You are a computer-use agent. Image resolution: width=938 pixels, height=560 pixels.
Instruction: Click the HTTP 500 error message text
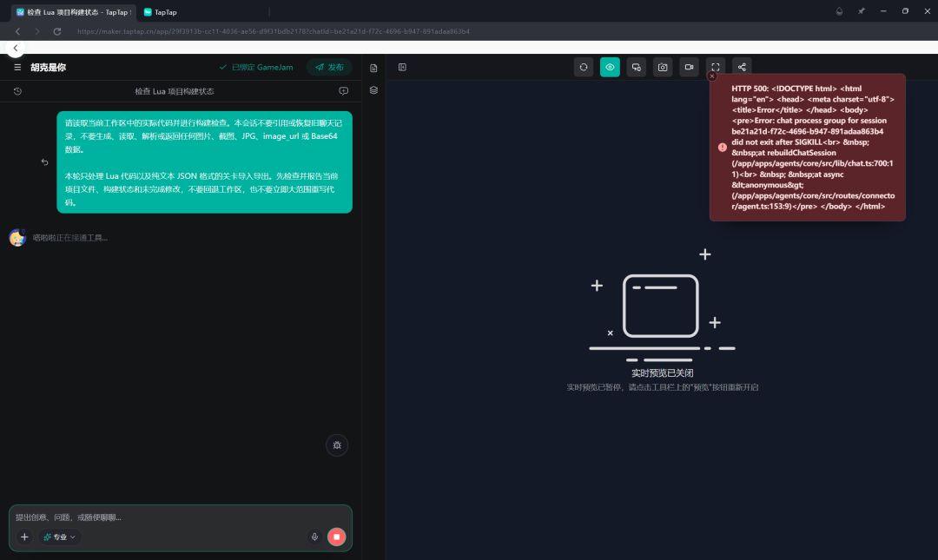tap(813, 148)
